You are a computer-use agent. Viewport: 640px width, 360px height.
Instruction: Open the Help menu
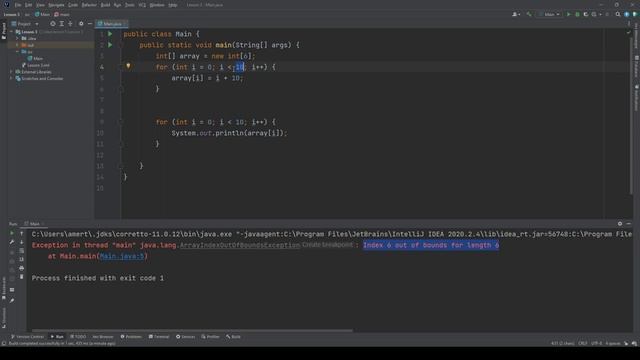click(x=173, y=5)
